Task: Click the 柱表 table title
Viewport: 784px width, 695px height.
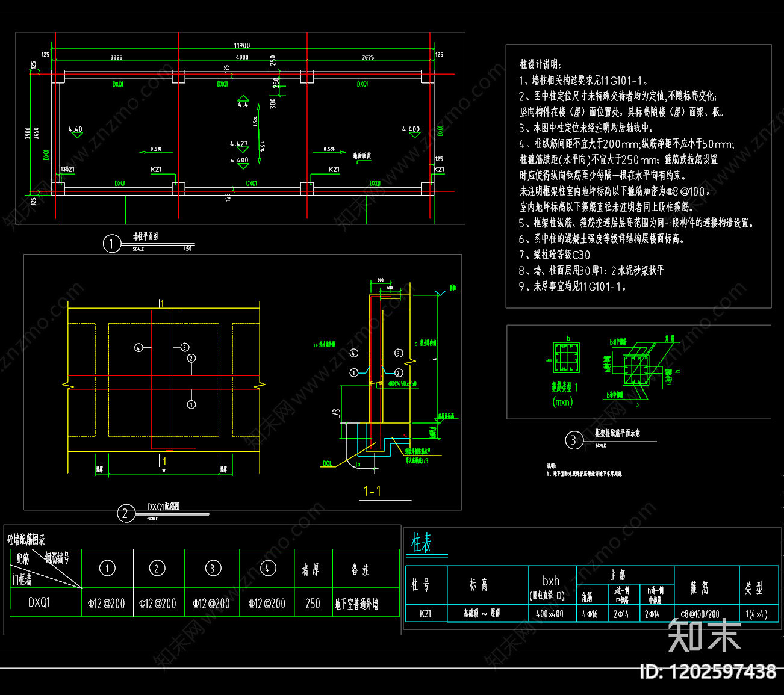Action: [422, 542]
